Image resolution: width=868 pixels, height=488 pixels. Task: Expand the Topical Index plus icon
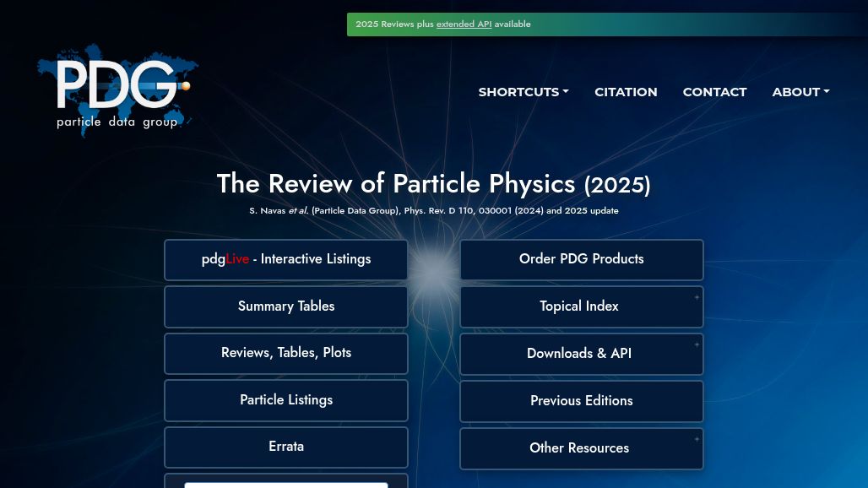697,297
